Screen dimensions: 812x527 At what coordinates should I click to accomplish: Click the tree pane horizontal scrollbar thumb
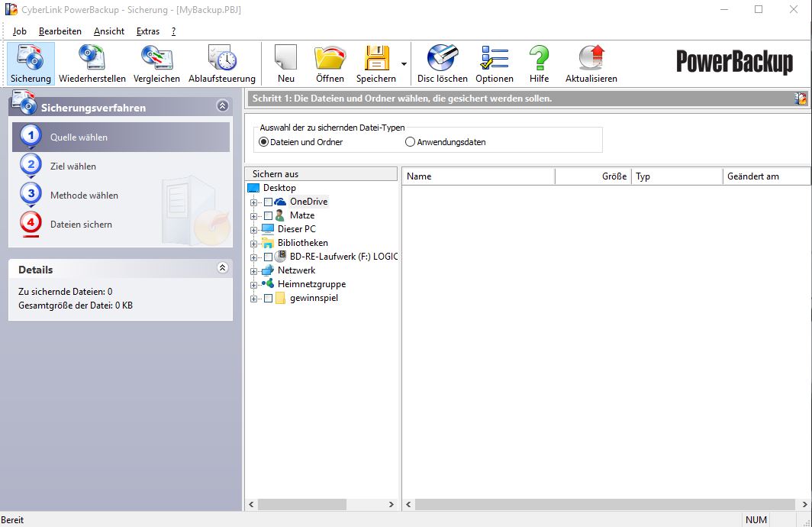coord(302,504)
